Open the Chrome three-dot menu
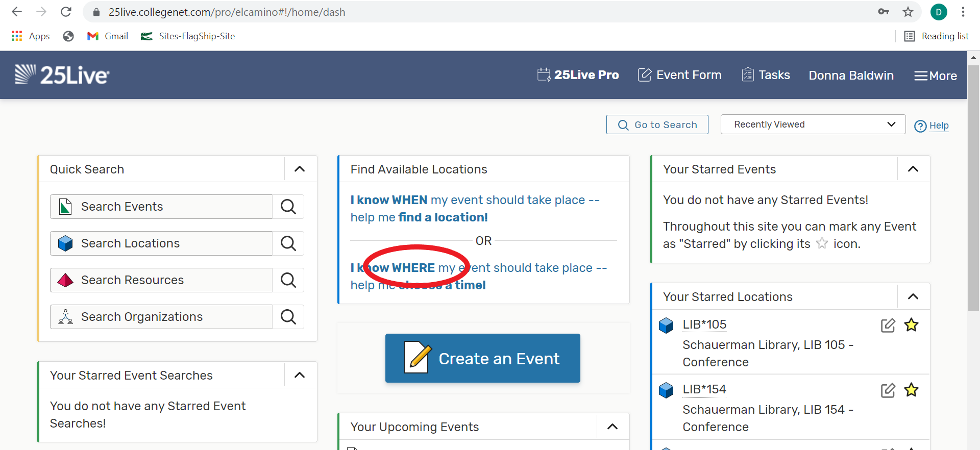The height and width of the screenshot is (450, 980). pyautogui.click(x=963, y=12)
